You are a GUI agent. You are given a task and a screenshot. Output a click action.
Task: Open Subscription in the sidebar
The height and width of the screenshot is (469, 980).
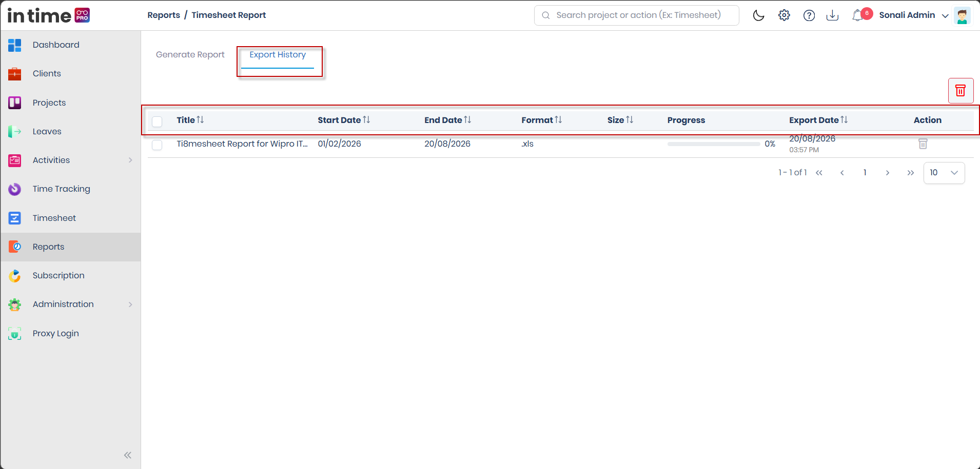[x=71, y=276]
